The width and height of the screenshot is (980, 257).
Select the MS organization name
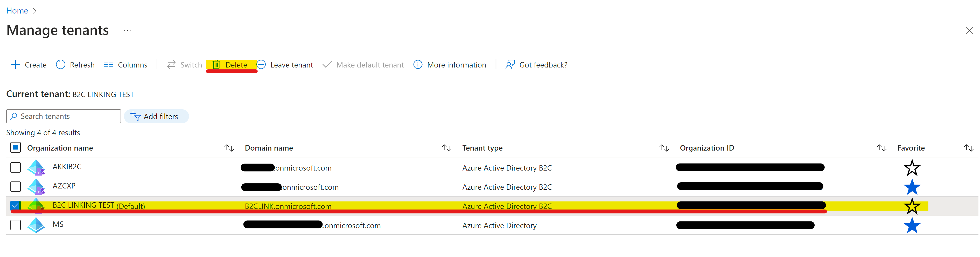coord(58,224)
